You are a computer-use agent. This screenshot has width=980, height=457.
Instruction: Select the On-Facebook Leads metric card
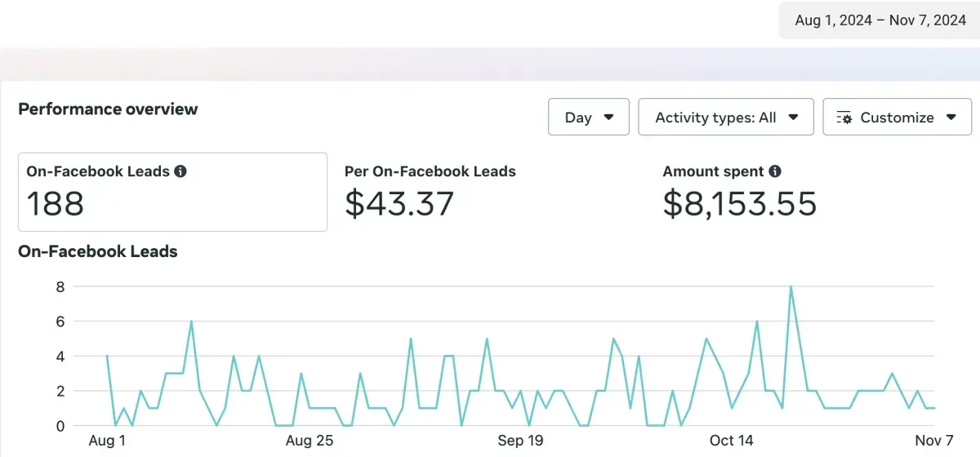click(172, 192)
